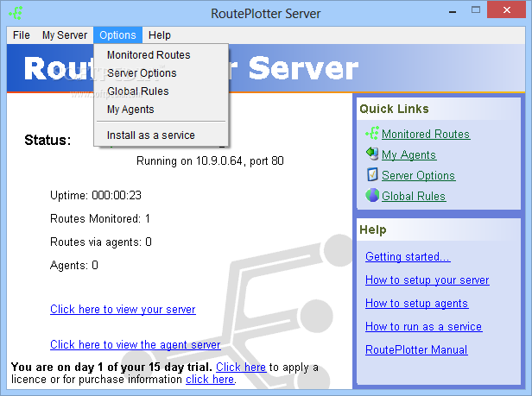
Task: Open How to setup your server link
Action: pos(427,280)
